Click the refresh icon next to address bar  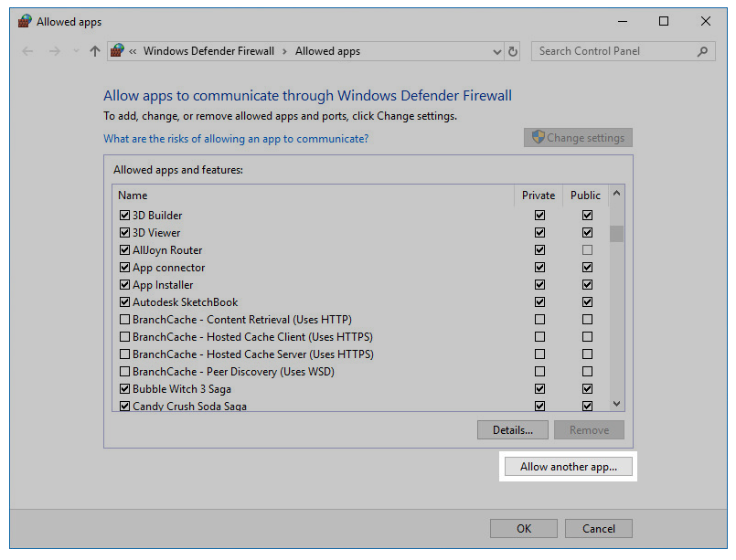click(513, 51)
